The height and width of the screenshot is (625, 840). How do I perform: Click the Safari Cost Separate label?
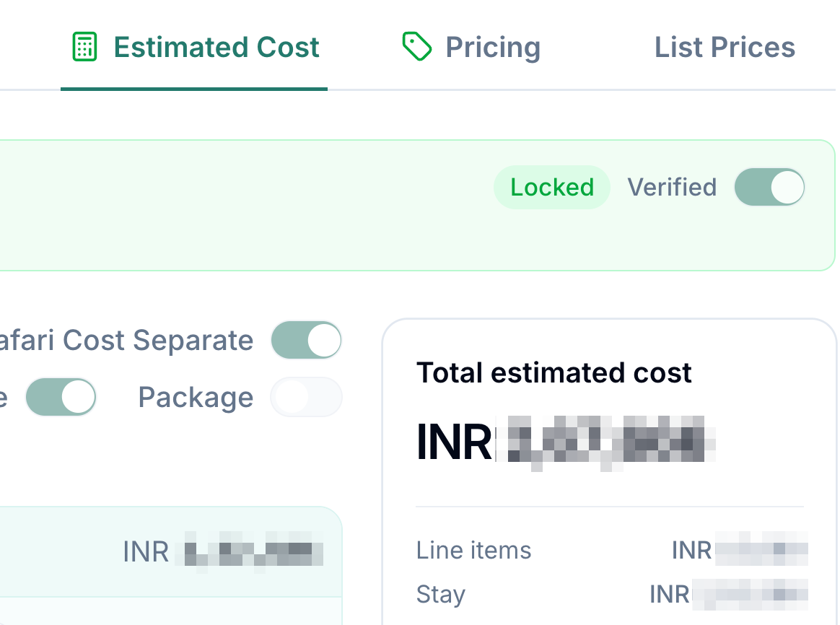(126, 340)
